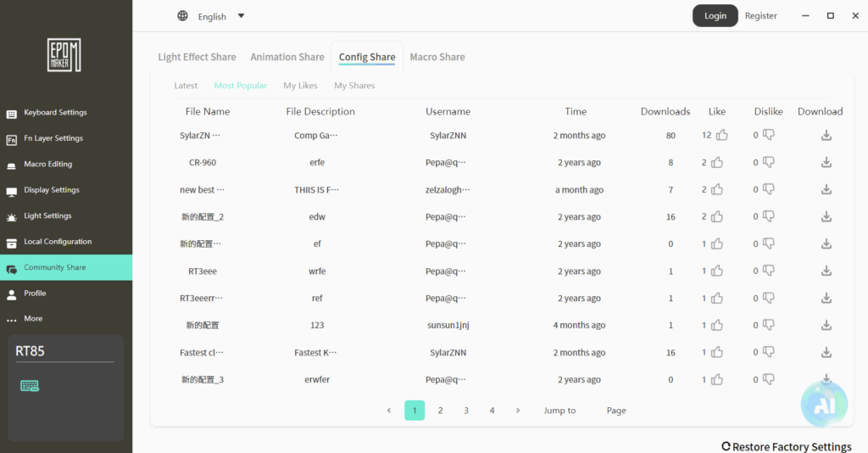Like the SylarZN config with 12 likes

pos(721,135)
